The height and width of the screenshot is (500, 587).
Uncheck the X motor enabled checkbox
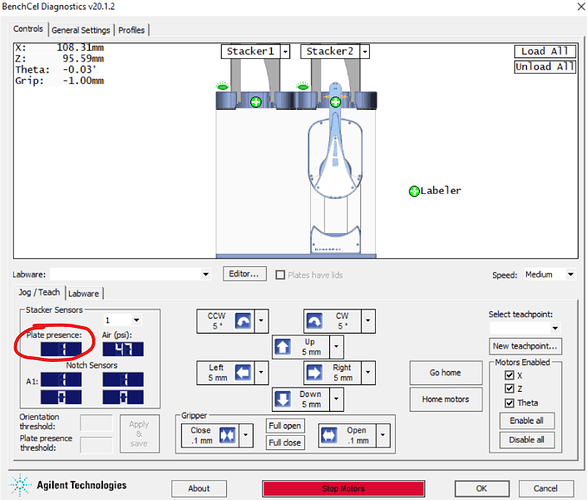coord(509,375)
